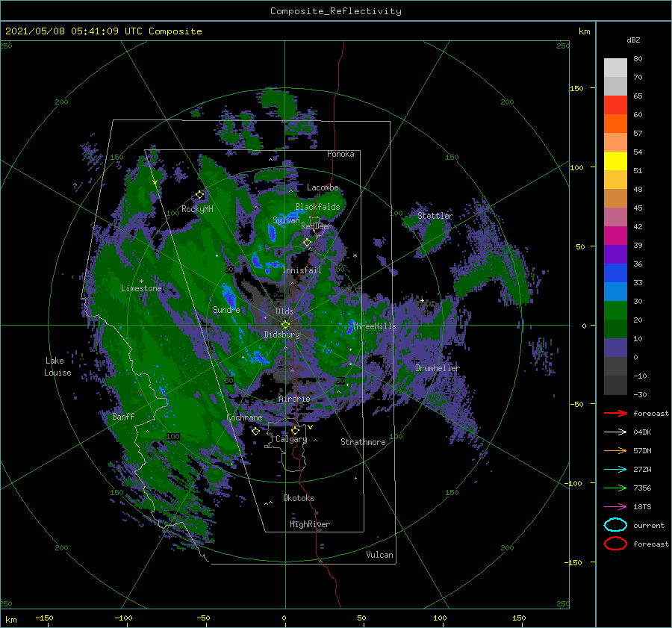672x628 pixels.
Task: Click the Lacombe city label
Action: click(323, 187)
